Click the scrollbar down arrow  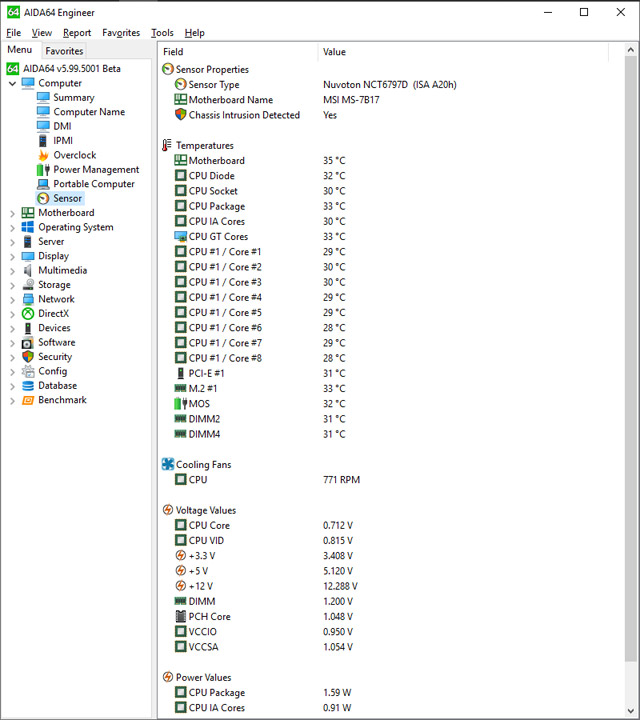(630, 712)
